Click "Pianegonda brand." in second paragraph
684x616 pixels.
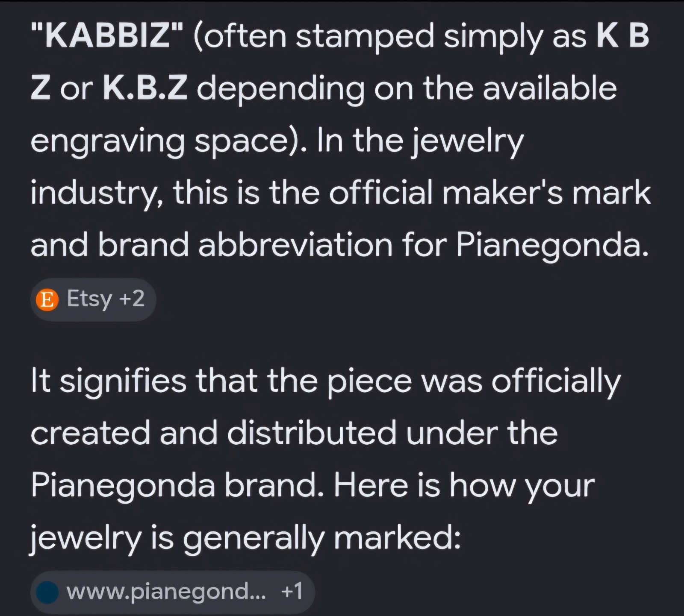[177, 485]
